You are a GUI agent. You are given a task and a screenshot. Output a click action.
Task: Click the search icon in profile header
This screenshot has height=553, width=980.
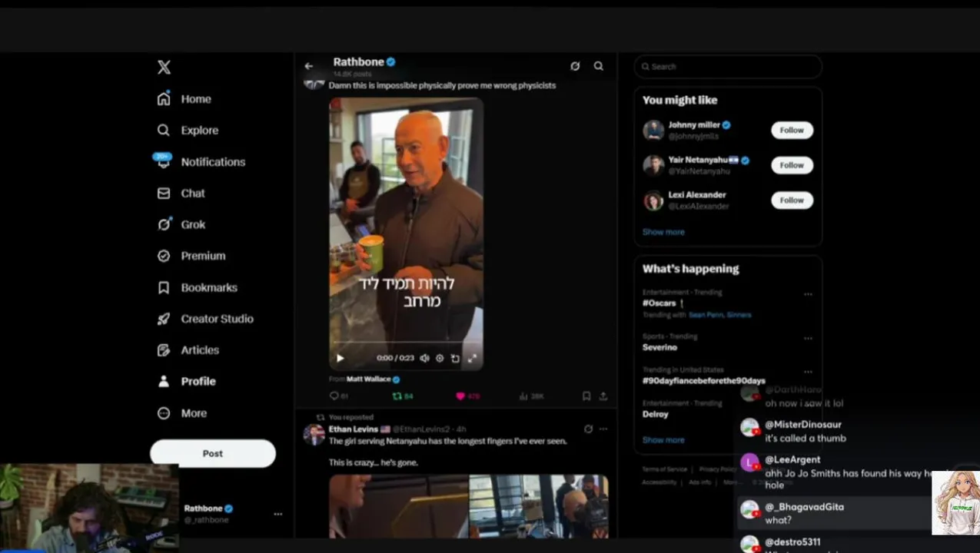(x=599, y=66)
